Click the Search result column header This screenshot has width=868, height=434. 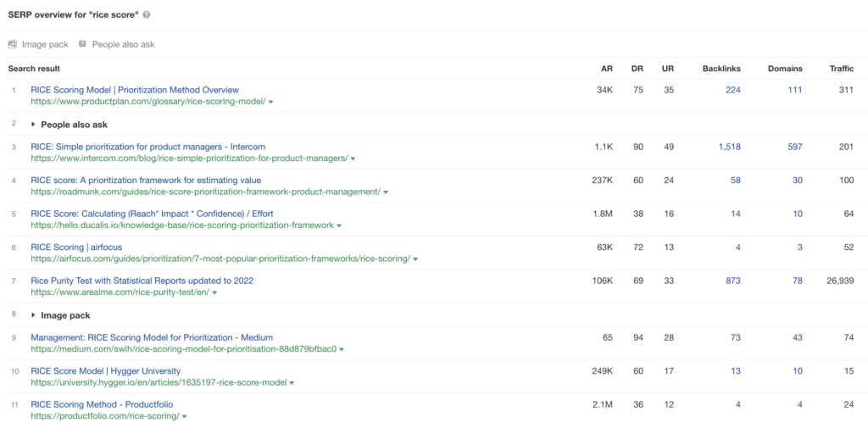34,69
